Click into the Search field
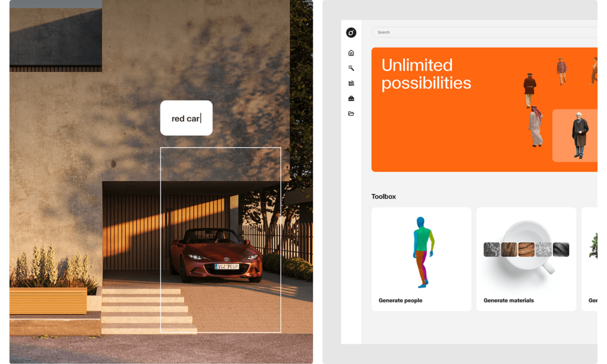Screen dimensions: 607x364 click(x=484, y=32)
